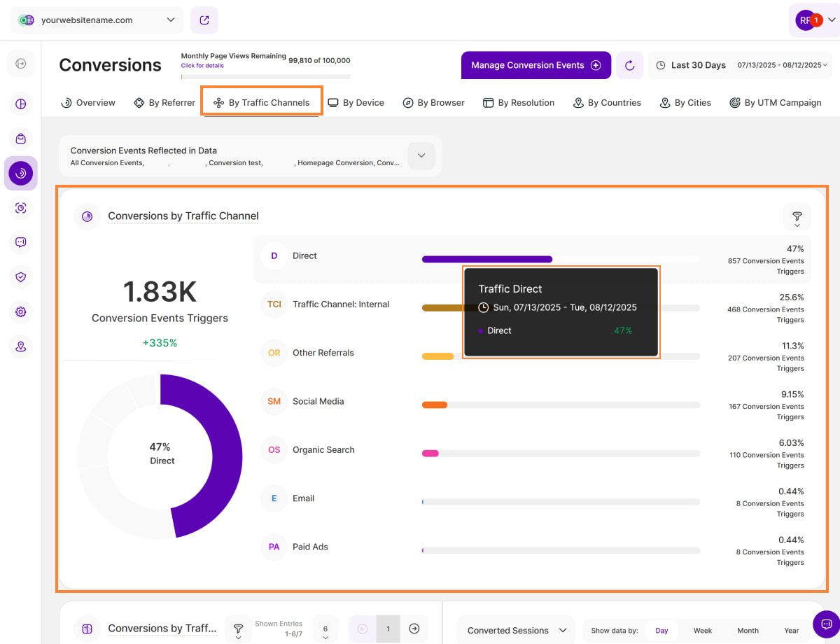
Task: Switch to the By Device tab
Action: 356,103
